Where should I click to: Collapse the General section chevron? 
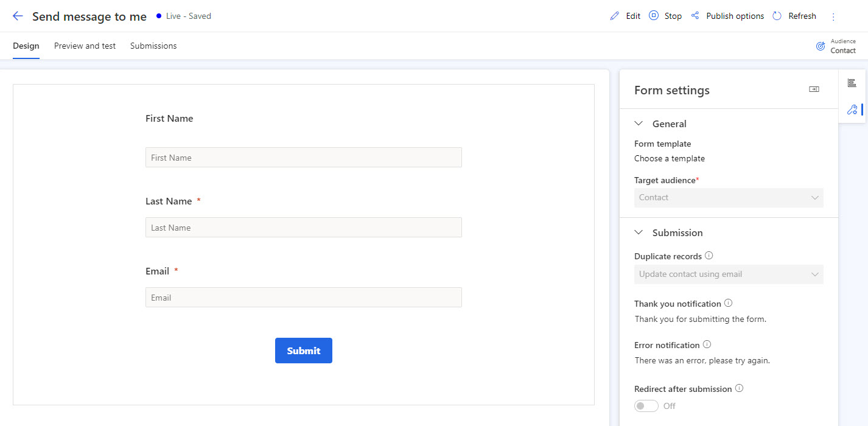coord(639,124)
